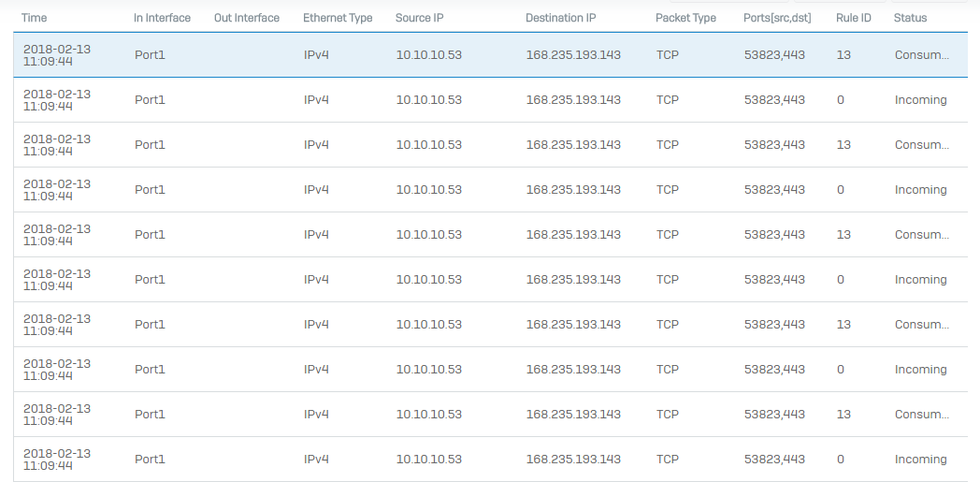980x482 pixels.
Task: Click the Time column header
Action: pyautogui.click(x=35, y=18)
